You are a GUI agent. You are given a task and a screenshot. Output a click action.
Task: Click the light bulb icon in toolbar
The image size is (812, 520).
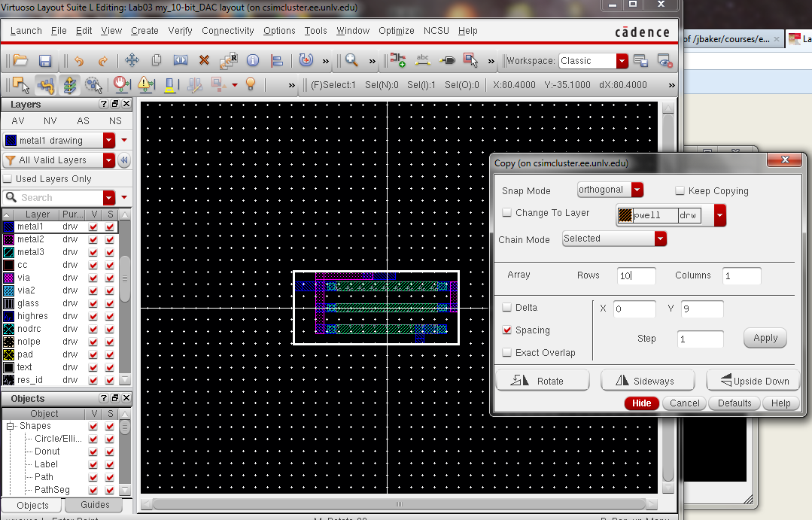click(x=251, y=84)
